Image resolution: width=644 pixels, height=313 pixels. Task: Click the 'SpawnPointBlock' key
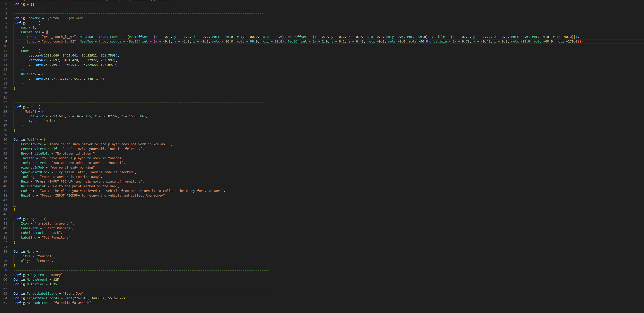35,172
